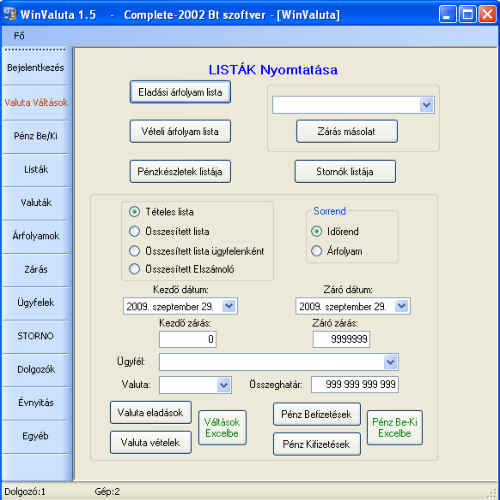Open the dropdown above Zárás másolat
This screenshot has width=500, height=500.
426,105
